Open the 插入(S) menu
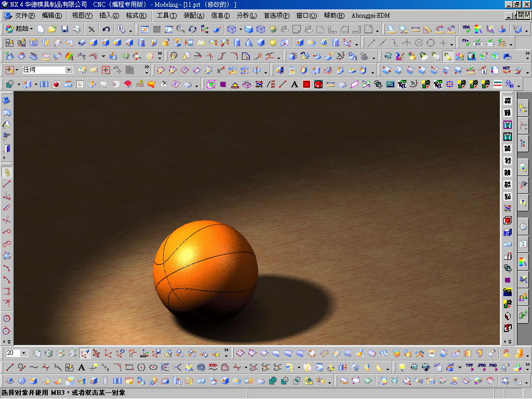The width and height of the screenshot is (532, 399). [x=109, y=16]
